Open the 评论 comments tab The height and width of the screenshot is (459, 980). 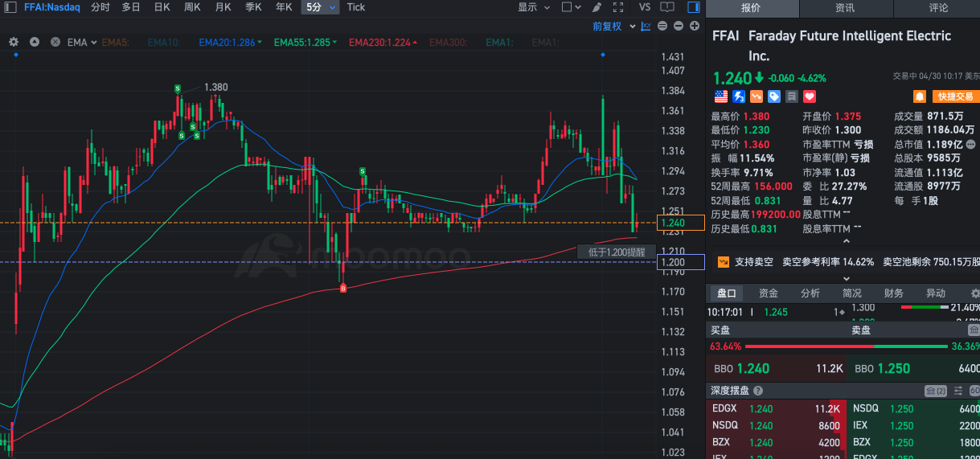[938, 8]
